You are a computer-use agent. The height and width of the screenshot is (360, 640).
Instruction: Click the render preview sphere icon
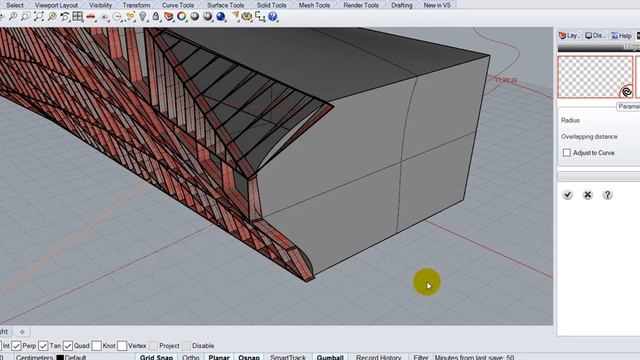(208, 17)
